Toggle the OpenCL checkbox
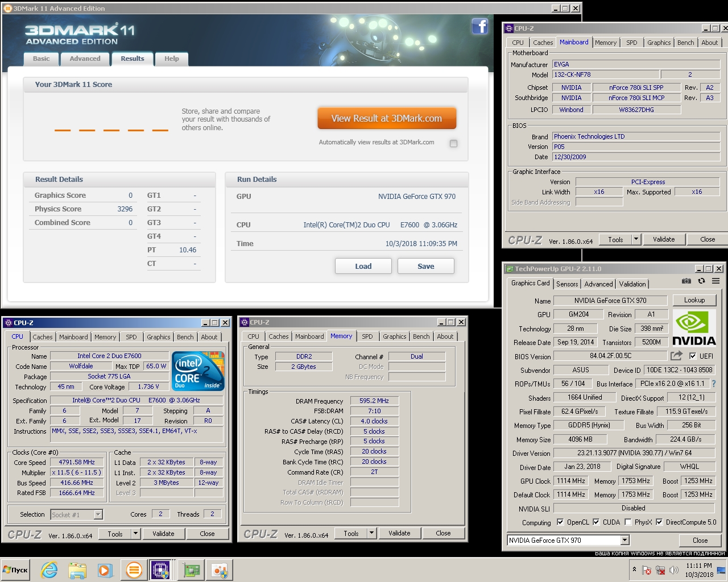Image resolution: width=728 pixels, height=582 pixels. click(560, 522)
